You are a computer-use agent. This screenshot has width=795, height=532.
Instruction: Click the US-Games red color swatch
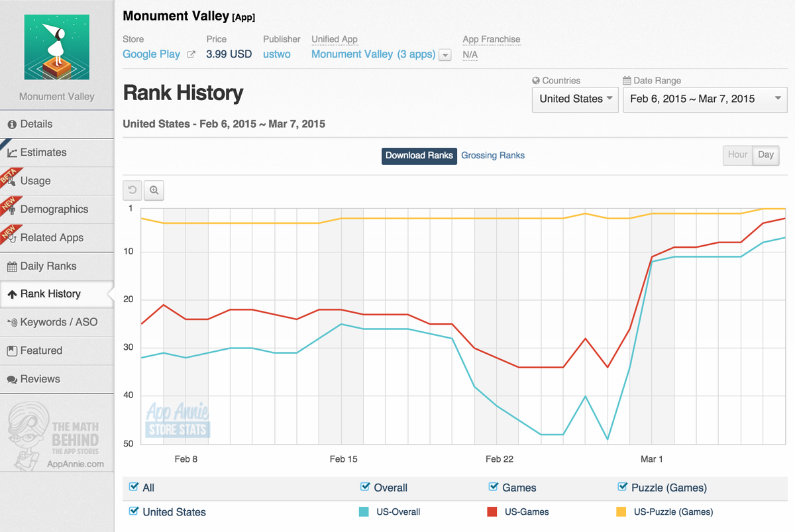point(492,511)
